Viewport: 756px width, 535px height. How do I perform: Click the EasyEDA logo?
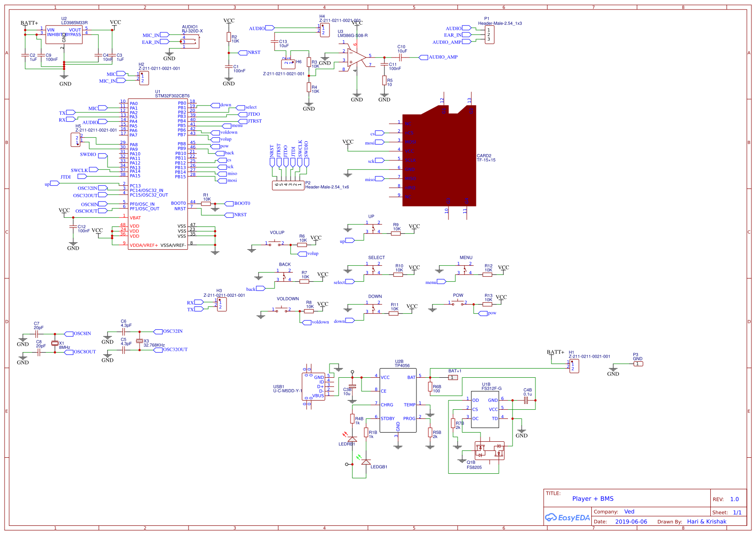tap(567, 517)
